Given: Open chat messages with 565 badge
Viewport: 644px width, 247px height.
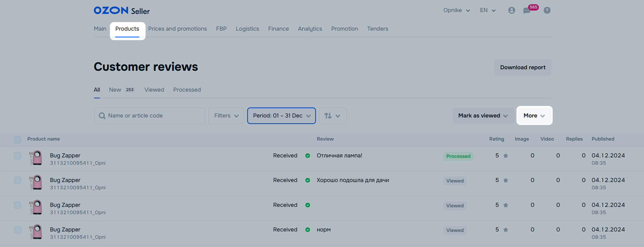Looking at the screenshot, I should (527, 11).
